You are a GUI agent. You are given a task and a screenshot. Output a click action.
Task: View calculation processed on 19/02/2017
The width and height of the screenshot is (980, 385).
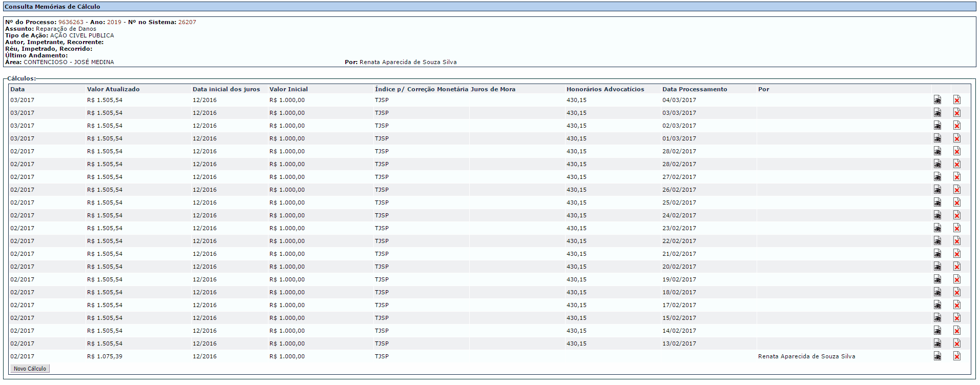937,279
